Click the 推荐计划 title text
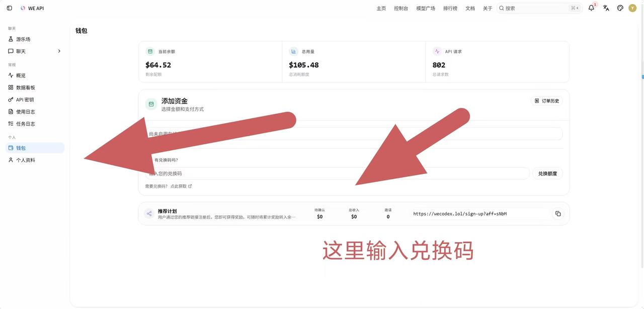 pos(167,211)
